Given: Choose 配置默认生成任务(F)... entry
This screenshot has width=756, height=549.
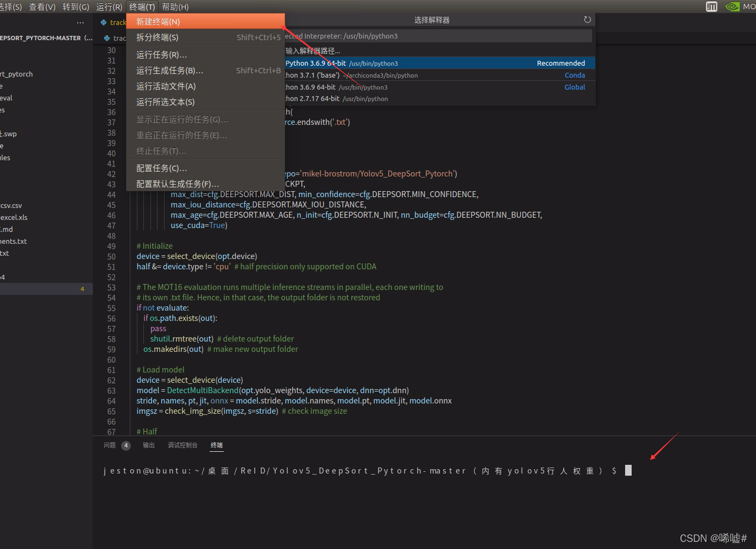Looking at the screenshot, I should point(205,184).
